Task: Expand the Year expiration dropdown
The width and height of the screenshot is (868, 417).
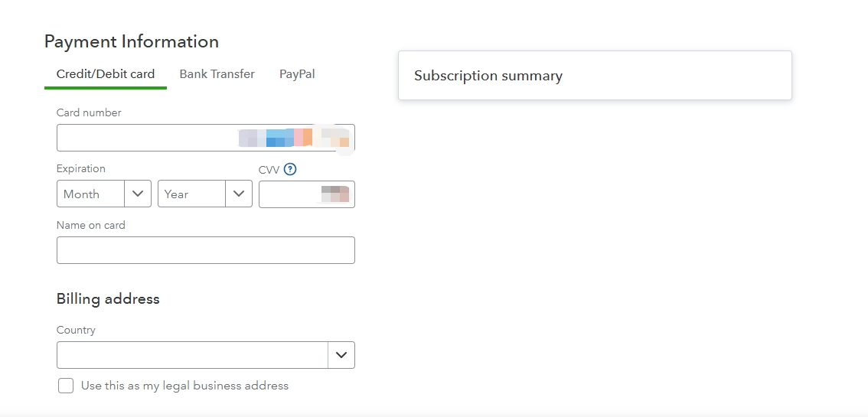Action: point(205,194)
